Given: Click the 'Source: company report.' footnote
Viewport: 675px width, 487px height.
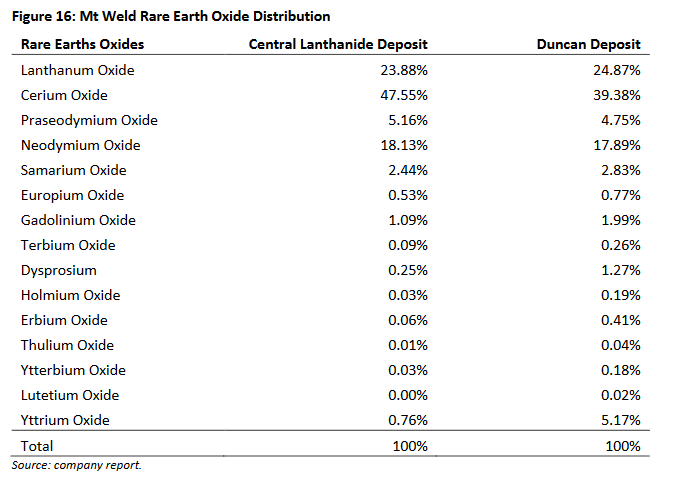Looking at the screenshot, I should coord(77,465).
